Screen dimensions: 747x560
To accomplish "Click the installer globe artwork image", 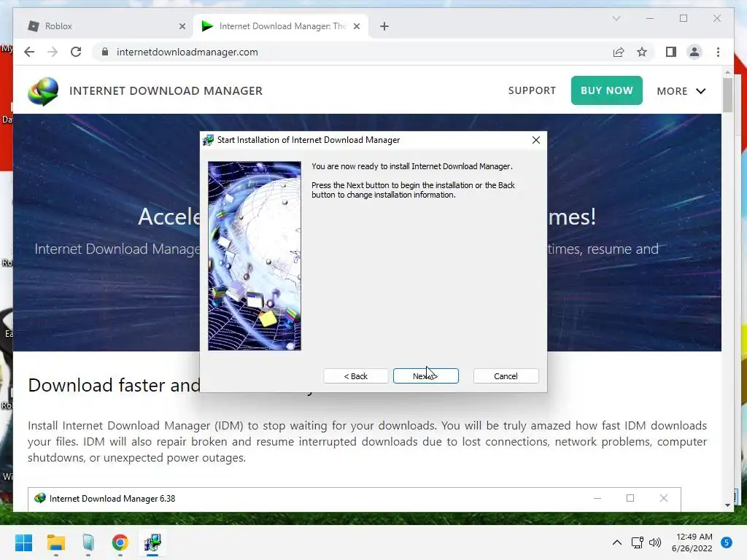I will point(255,256).
